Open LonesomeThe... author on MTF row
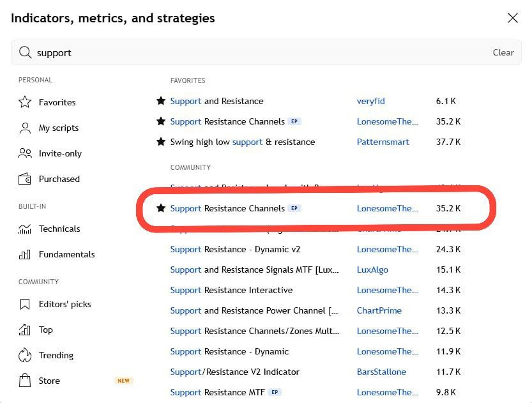Screen dimensions: 532x403 coord(388,392)
